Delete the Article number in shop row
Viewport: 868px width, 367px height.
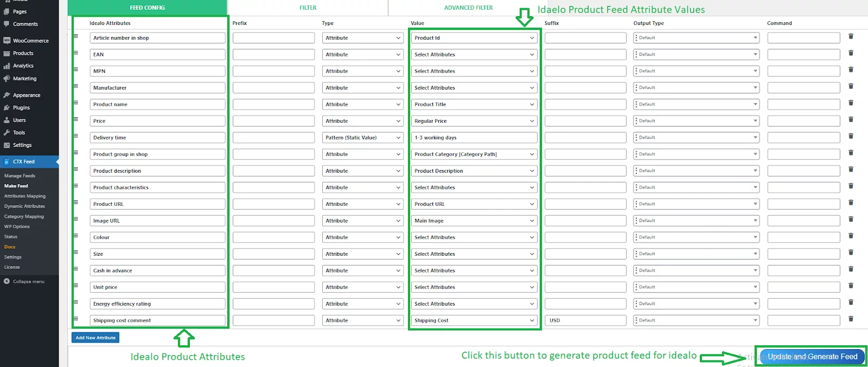coord(851,36)
